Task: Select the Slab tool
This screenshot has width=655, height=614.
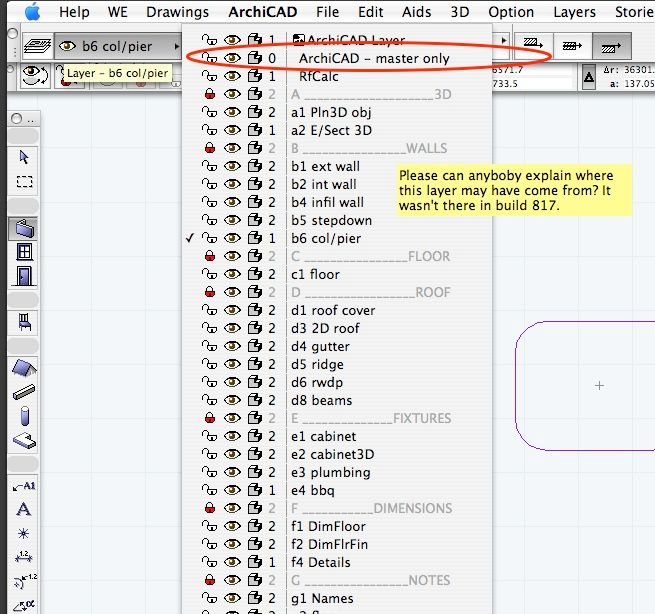Action: [24, 440]
